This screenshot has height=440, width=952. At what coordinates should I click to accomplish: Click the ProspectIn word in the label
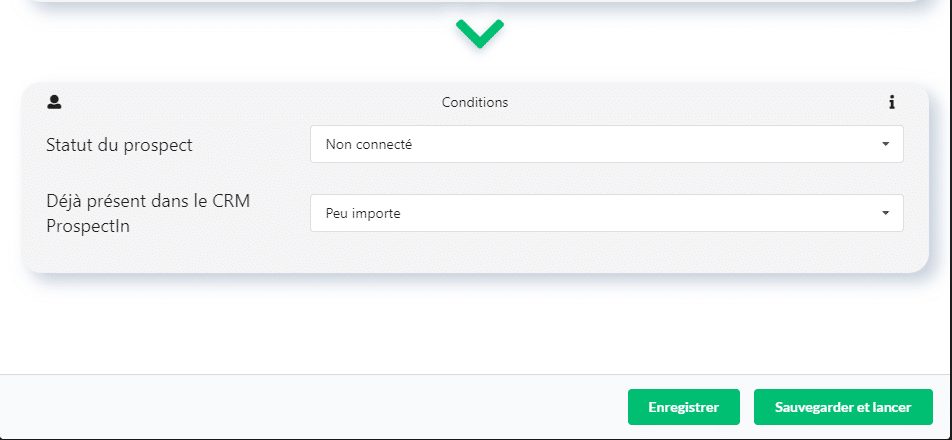pyautogui.click(x=88, y=226)
